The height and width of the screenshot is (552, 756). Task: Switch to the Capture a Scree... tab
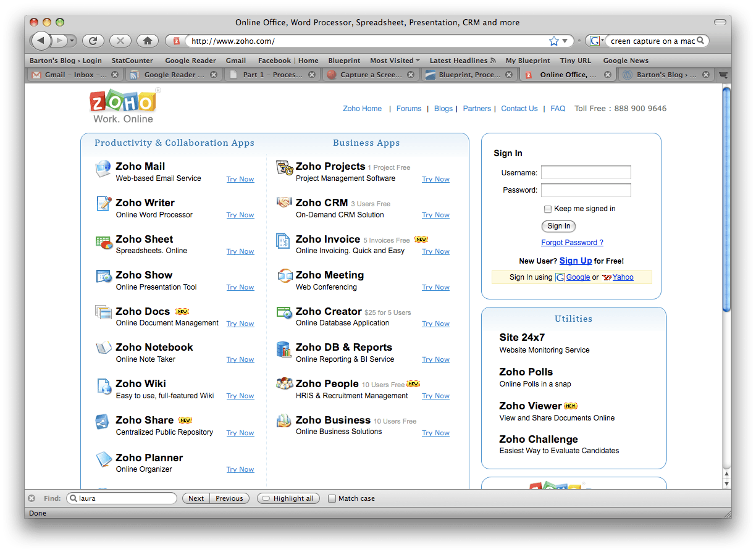[x=371, y=75]
